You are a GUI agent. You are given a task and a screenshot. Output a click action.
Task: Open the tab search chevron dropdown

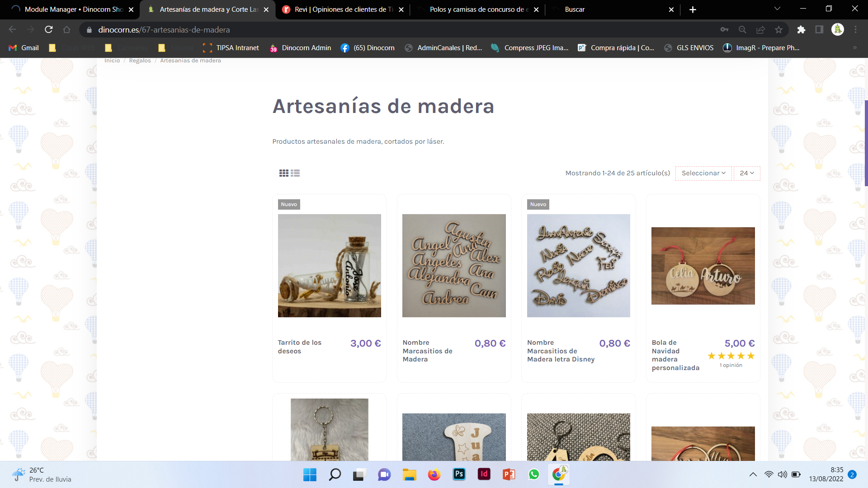[x=777, y=9]
